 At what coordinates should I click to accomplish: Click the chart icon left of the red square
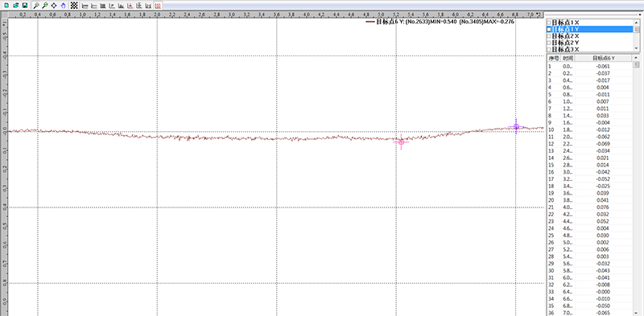tap(148, 6)
